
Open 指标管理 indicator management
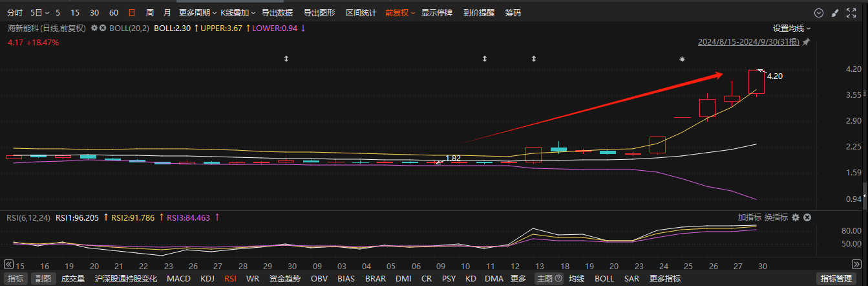pyautogui.click(x=836, y=279)
